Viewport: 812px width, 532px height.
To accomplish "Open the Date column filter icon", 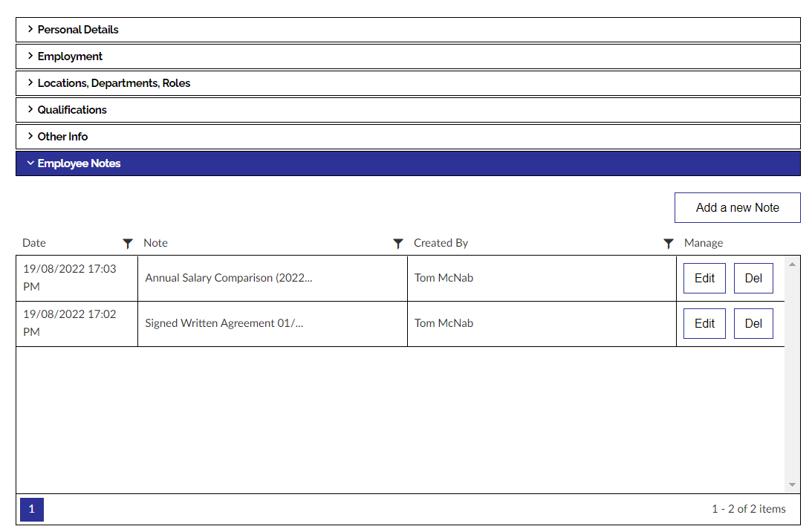I will tap(128, 244).
